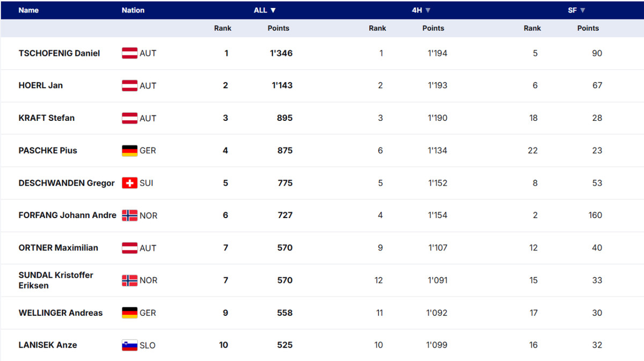Click the Nation column header
Viewport: 644px width, 361px height.
[x=133, y=10]
